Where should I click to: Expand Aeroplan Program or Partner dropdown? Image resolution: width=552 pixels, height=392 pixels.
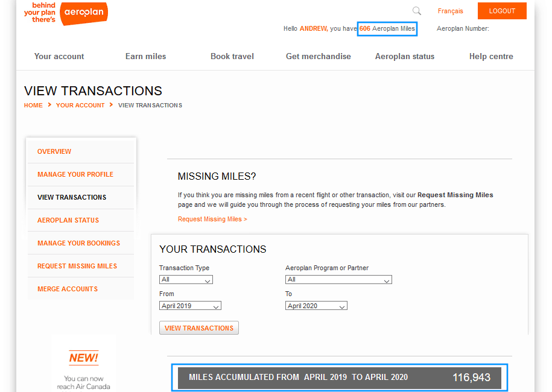click(x=338, y=280)
